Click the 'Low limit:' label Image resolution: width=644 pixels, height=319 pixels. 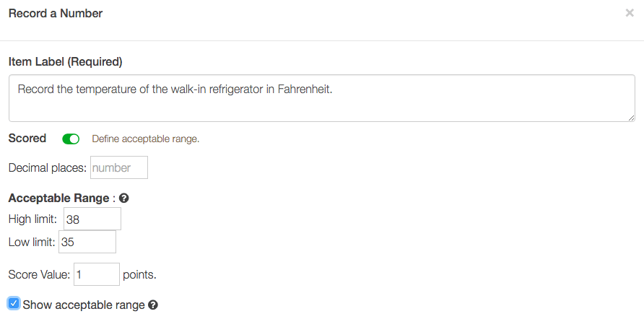click(32, 242)
